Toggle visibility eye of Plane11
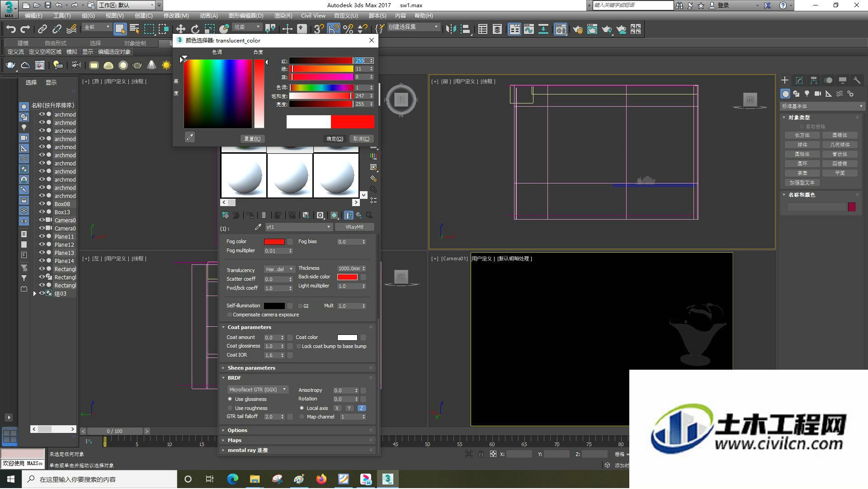This screenshot has height=489, width=868. pos(42,237)
